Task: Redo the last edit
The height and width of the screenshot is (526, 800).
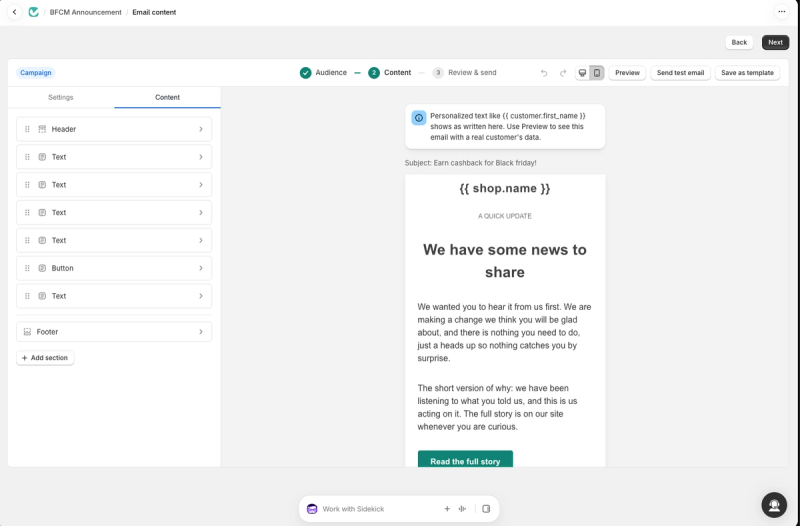Action: click(x=563, y=73)
